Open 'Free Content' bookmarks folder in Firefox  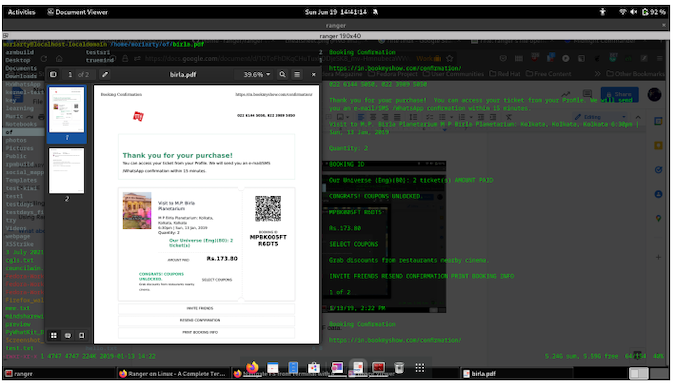548,74
